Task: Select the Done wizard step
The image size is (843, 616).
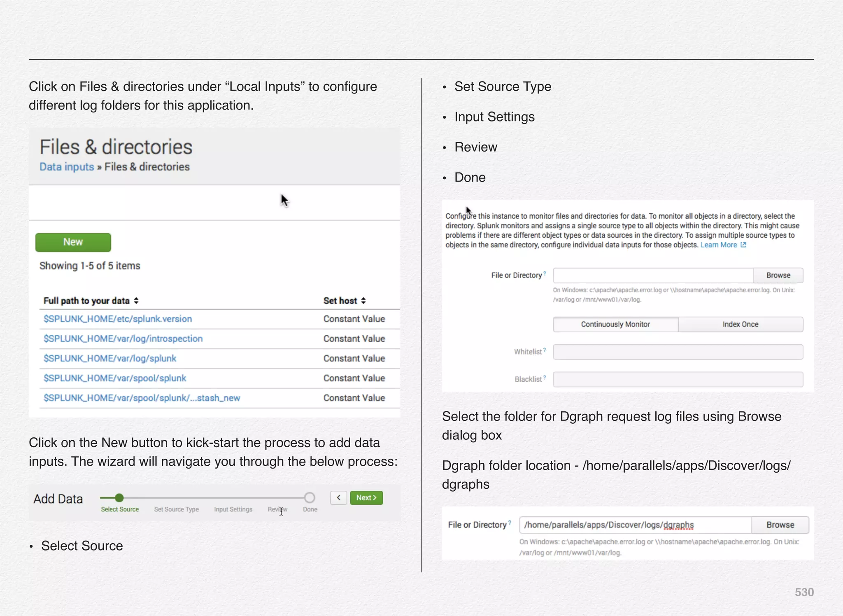Action: tap(310, 509)
